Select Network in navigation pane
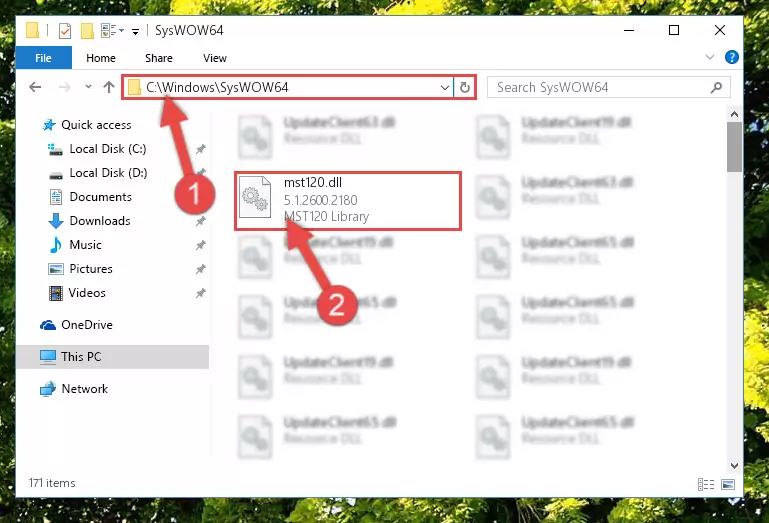769x523 pixels. (x=84, y=389)
